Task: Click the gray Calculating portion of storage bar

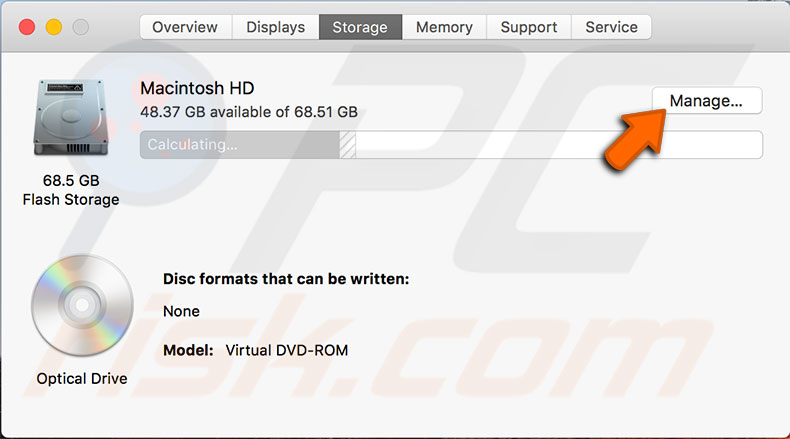Action: pos(240,145)
